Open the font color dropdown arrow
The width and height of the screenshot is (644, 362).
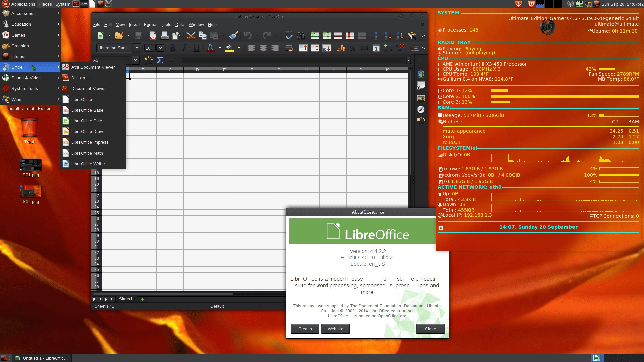220,48
